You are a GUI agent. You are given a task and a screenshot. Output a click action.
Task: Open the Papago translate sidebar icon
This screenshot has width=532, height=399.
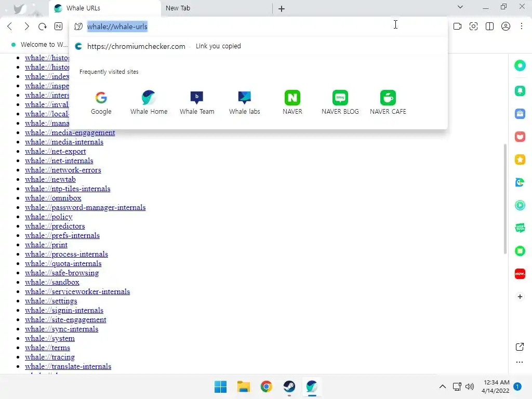coord(520,182)
